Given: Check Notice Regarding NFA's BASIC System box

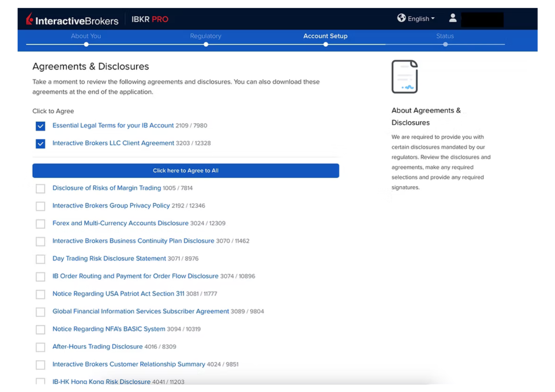Looking at the screenshot, I should click(x=40, y=330).
